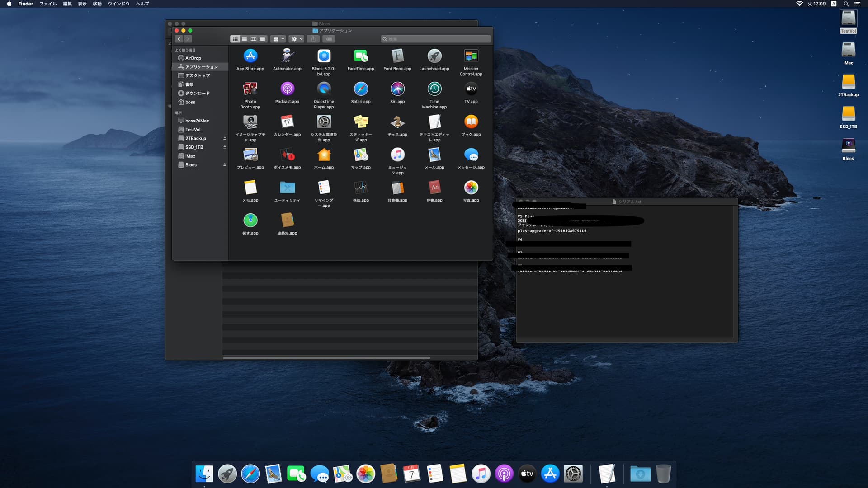The width and height of the screenshot is (868, 488).
Task: Switch Finder to gallery view
Action: (x=263, y=39)
